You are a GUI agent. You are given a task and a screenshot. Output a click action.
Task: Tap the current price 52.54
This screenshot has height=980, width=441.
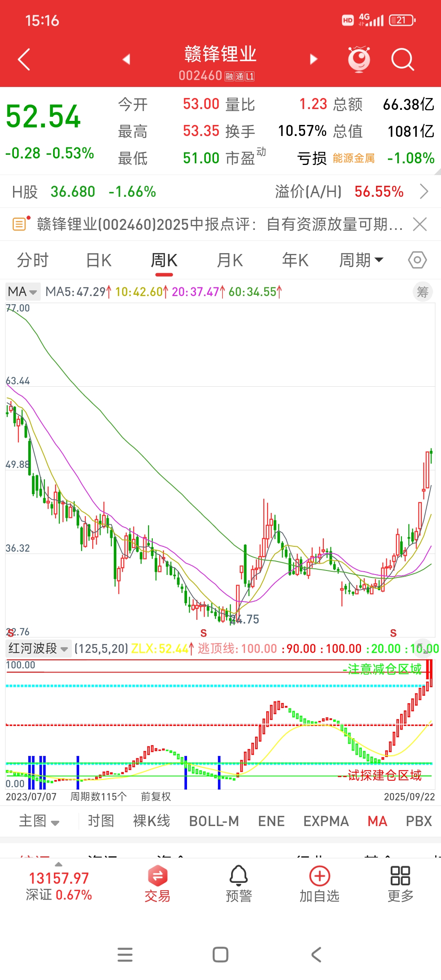coord(43,117)
